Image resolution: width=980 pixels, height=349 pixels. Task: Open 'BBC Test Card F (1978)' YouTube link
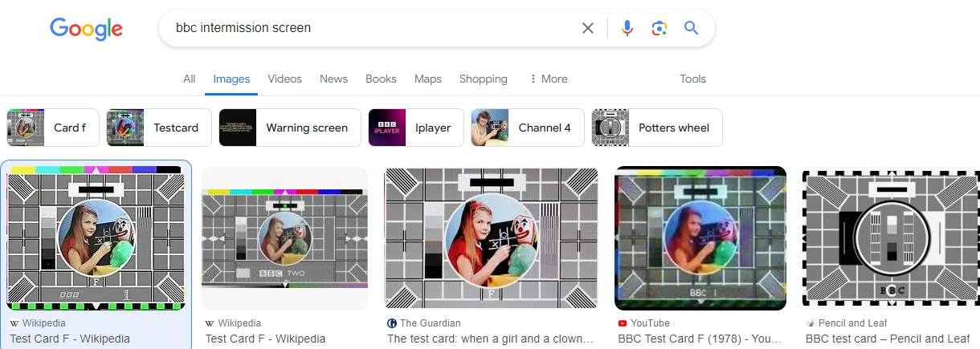[x=699, y=339]
